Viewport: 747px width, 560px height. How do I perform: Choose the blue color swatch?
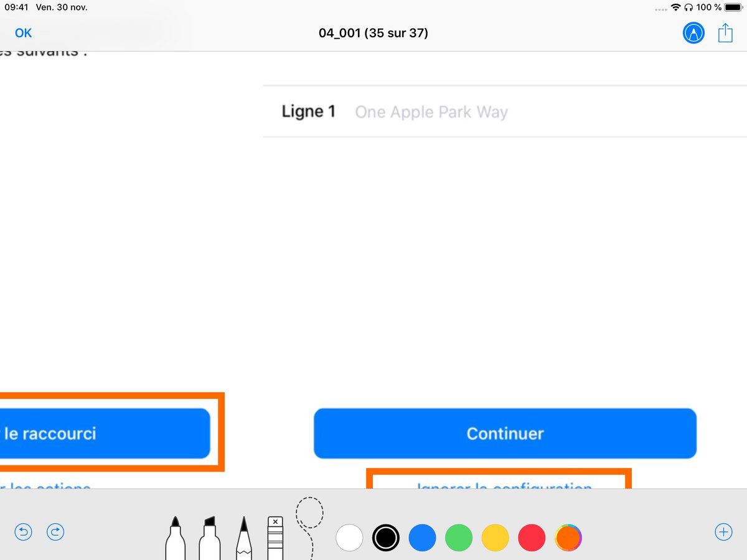coord(423,538)
